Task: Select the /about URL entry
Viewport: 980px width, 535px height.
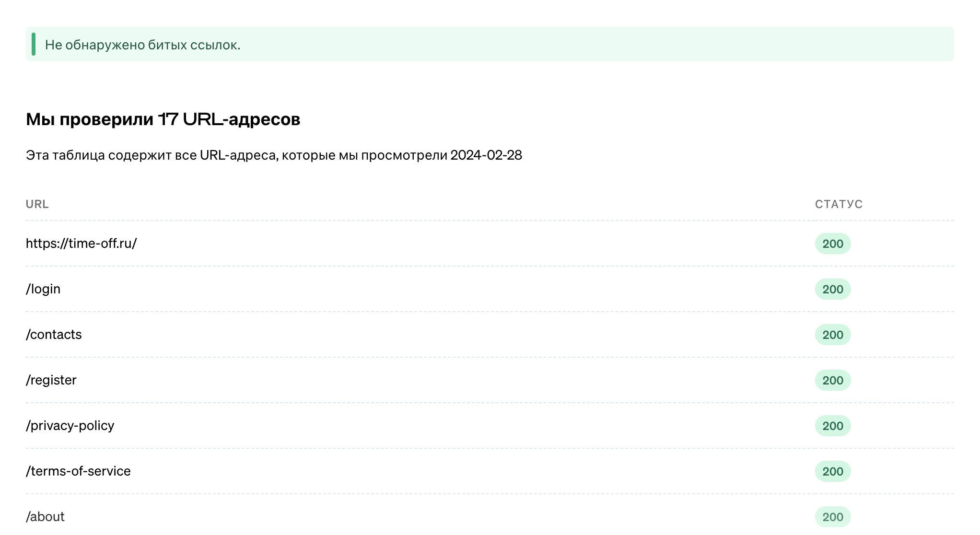Action: (45, 517)
